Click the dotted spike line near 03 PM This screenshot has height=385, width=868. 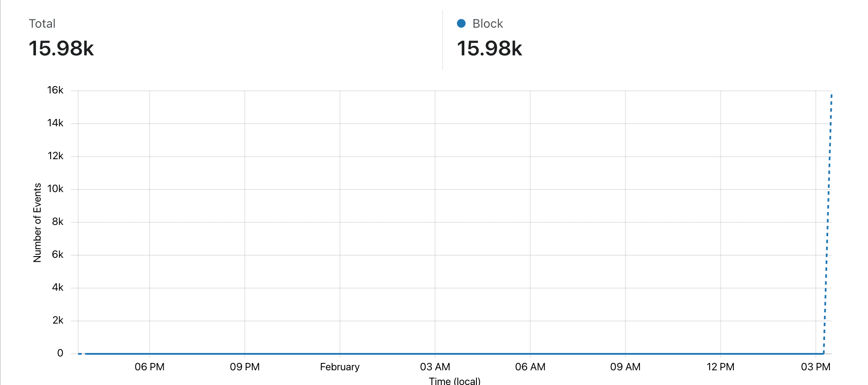pyautogui.click(x=828, y=223)
